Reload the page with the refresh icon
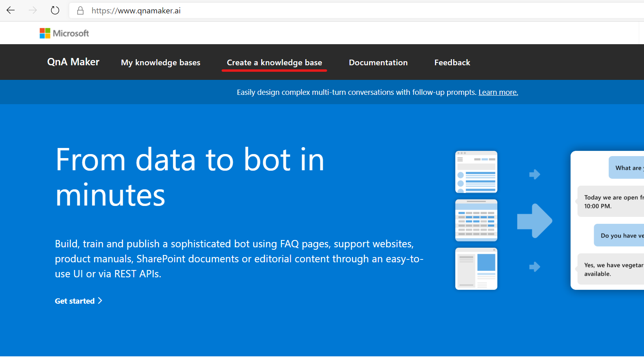Image resolution: width=644 pixels, height=360 pixels. [55, 11]
